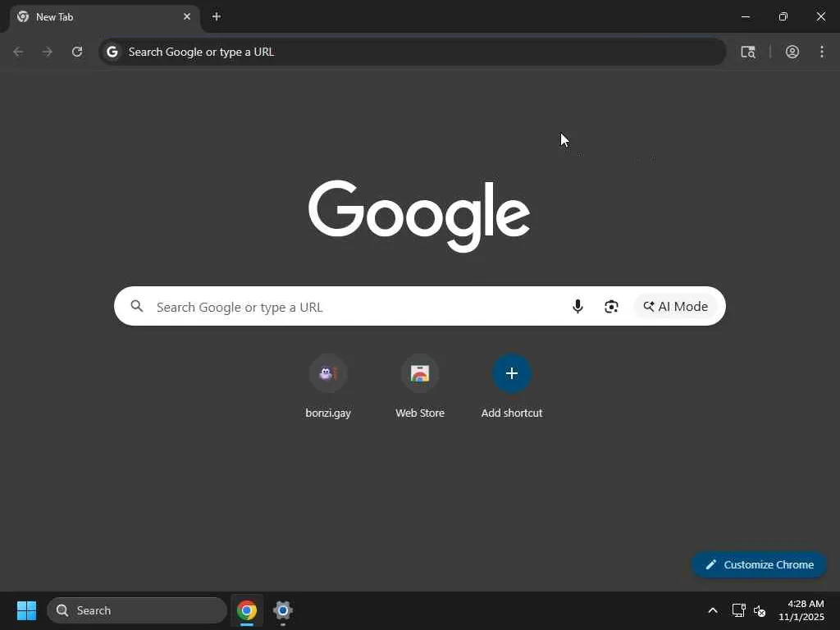Image resolution: width=840 pixels, height=630 pixels.
Task: Start voice search with the microphone icon
Action: pos(577,306)
